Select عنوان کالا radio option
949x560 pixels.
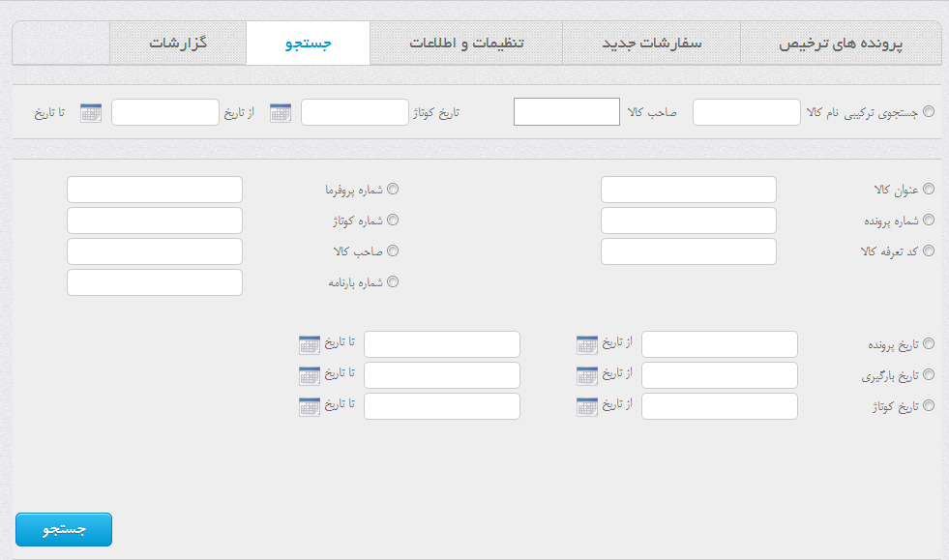[x=929, y=189]
